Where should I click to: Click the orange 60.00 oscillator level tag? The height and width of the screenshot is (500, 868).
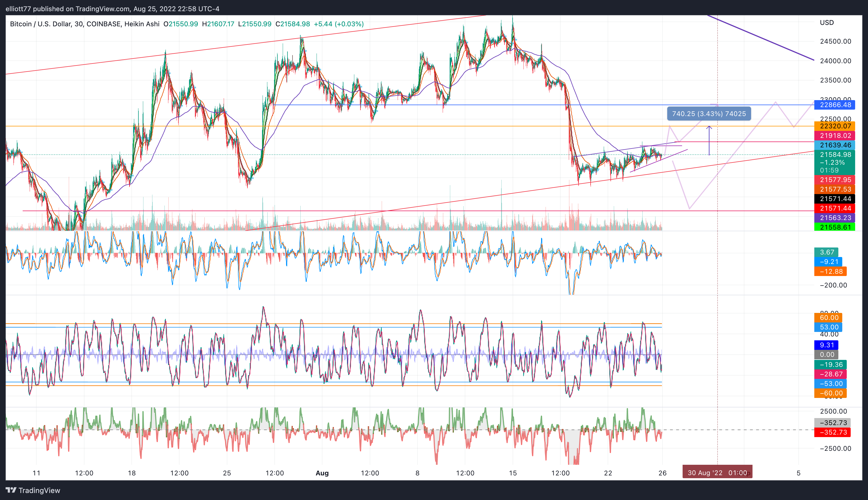[x=828, y=318]
